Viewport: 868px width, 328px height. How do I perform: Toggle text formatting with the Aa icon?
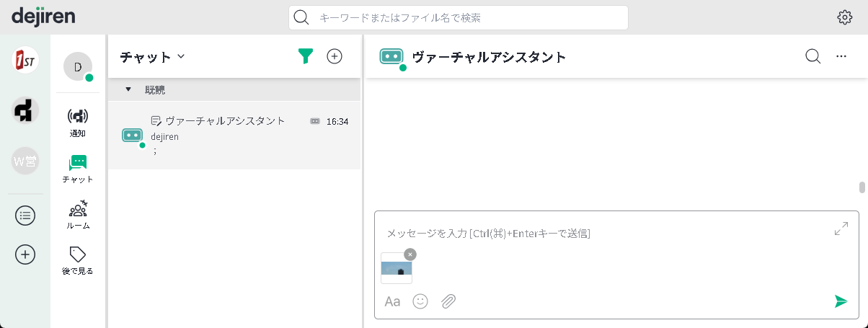click(x=392, y=301)
